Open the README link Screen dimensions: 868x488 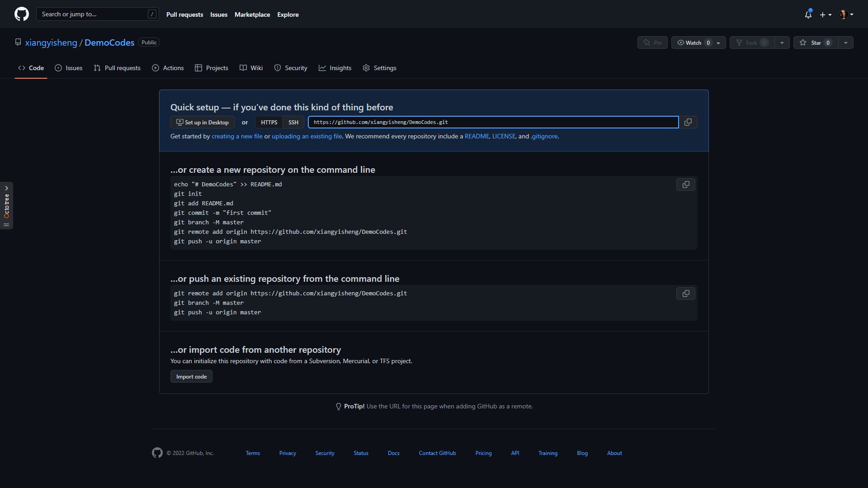point(477,136)
